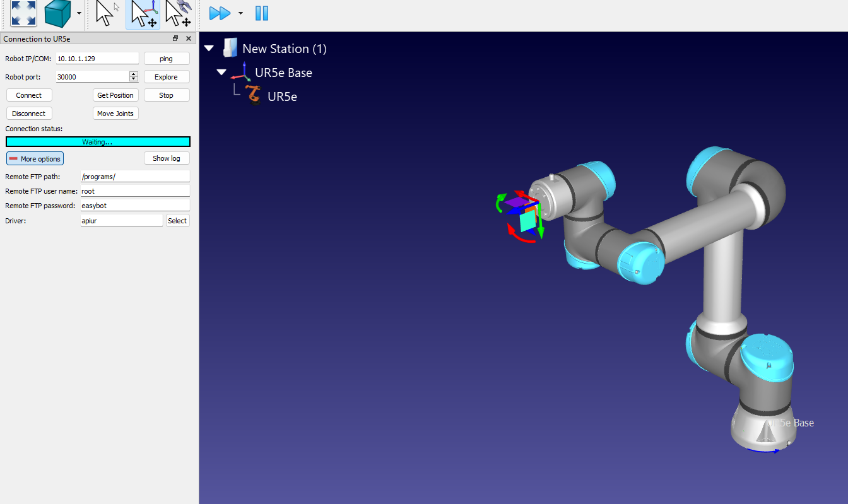The width and height of the screenshot is (848, 504).
Task: Collapse the UR5e Base tree node
Action: [221, 73]
